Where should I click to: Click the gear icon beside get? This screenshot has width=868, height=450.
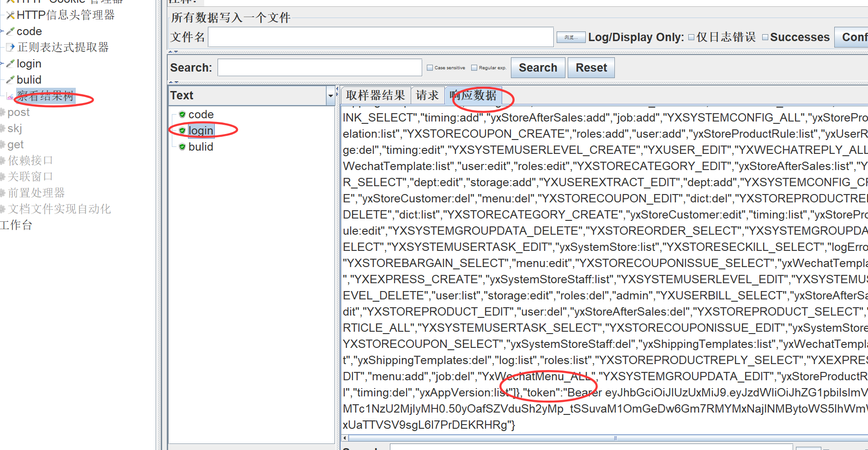2,145
